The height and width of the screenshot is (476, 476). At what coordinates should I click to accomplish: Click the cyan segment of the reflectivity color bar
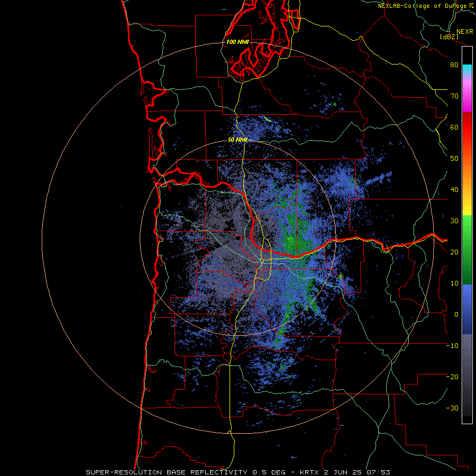[467, 69]
